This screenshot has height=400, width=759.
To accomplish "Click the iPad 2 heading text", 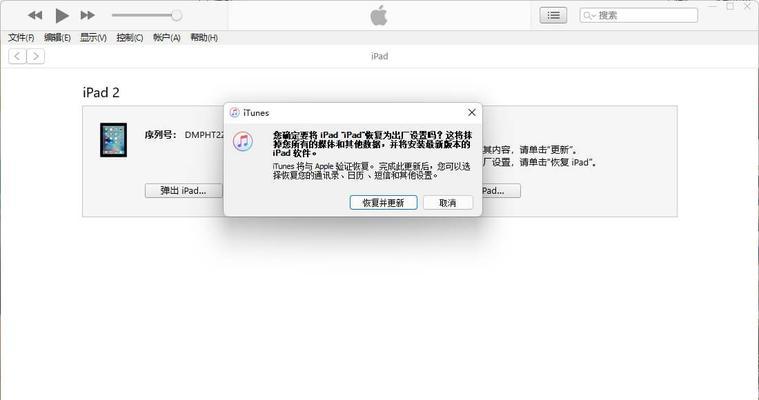I will [101, 92].
